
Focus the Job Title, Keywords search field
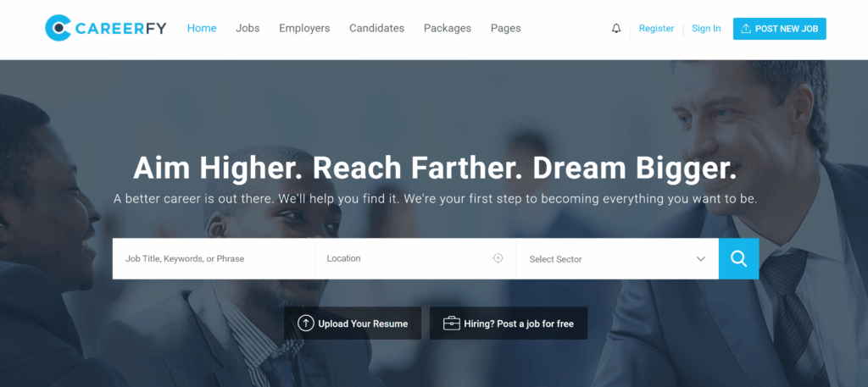(x=213, y=259)
